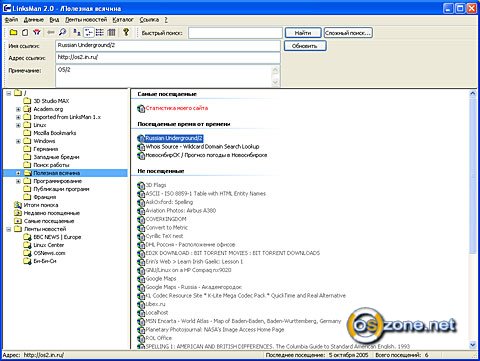Click the globe icon beside Localhost

click(x=141, y=313)
